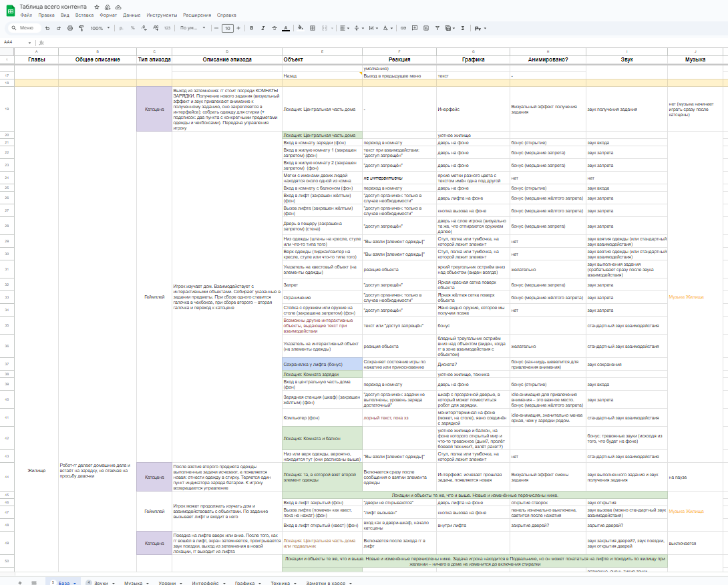Screen dimensions: 728x585
Task: Open the zoom 100% dropdown
Action: pos(100,28)
